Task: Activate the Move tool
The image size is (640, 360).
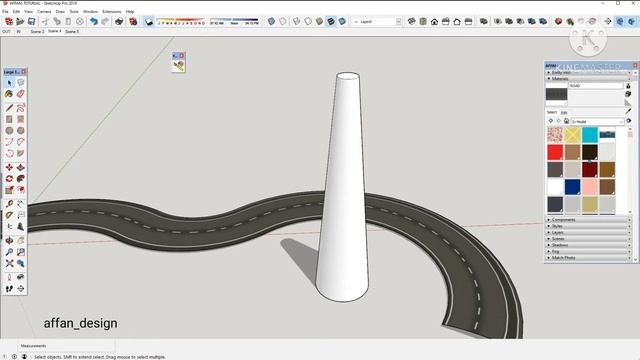Action: (x=9, y=167)
